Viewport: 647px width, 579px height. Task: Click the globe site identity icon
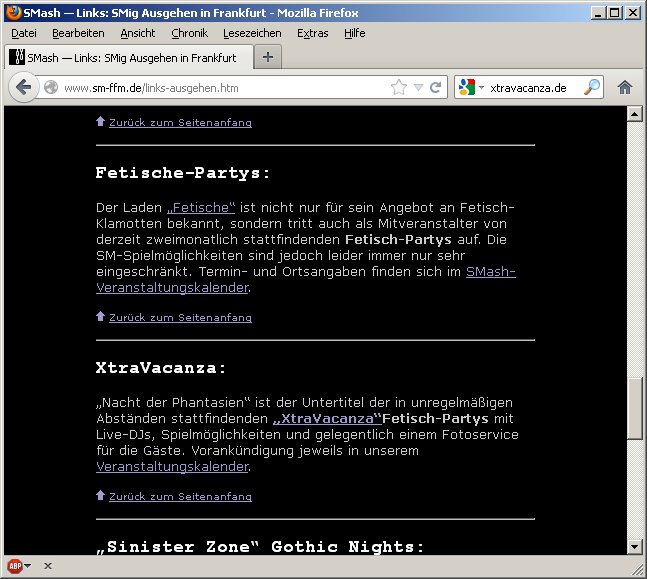[51, 87]
